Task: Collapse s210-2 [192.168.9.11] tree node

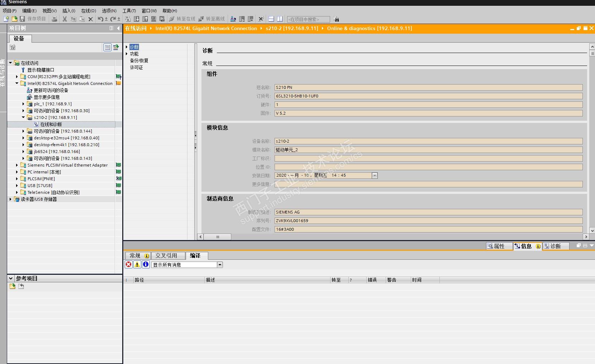Action: pos(23,118)
